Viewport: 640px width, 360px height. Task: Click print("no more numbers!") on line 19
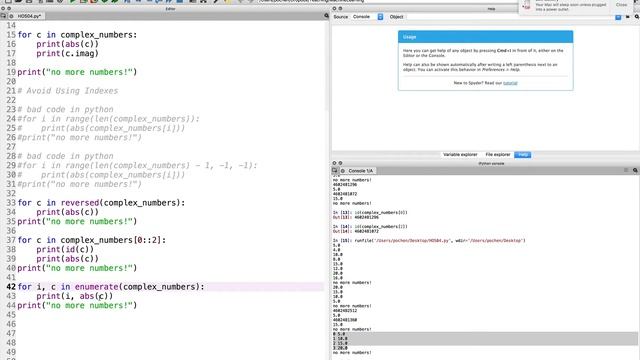pyautogui.click(x=77, y=72)
